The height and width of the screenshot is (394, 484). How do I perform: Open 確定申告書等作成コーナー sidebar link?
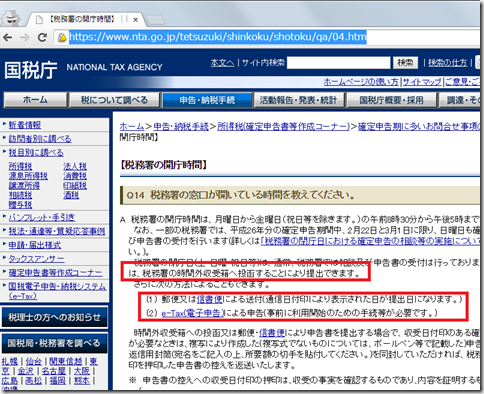[x=55, y=272]
